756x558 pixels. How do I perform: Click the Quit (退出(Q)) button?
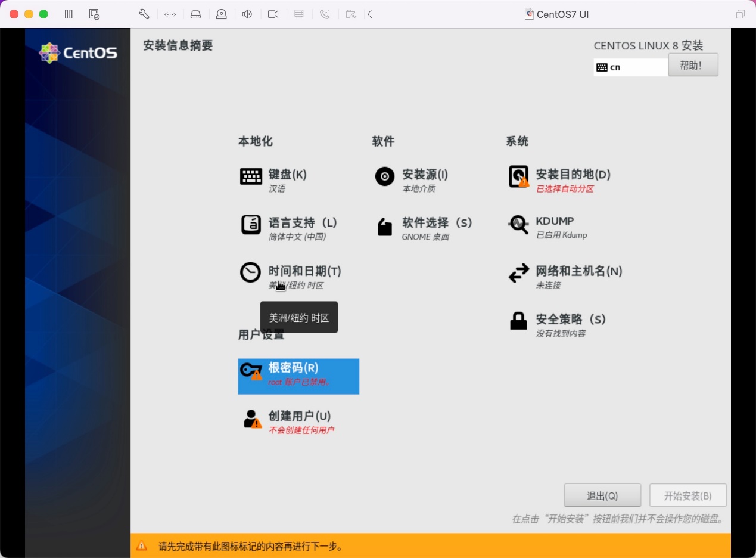[602, 495]
